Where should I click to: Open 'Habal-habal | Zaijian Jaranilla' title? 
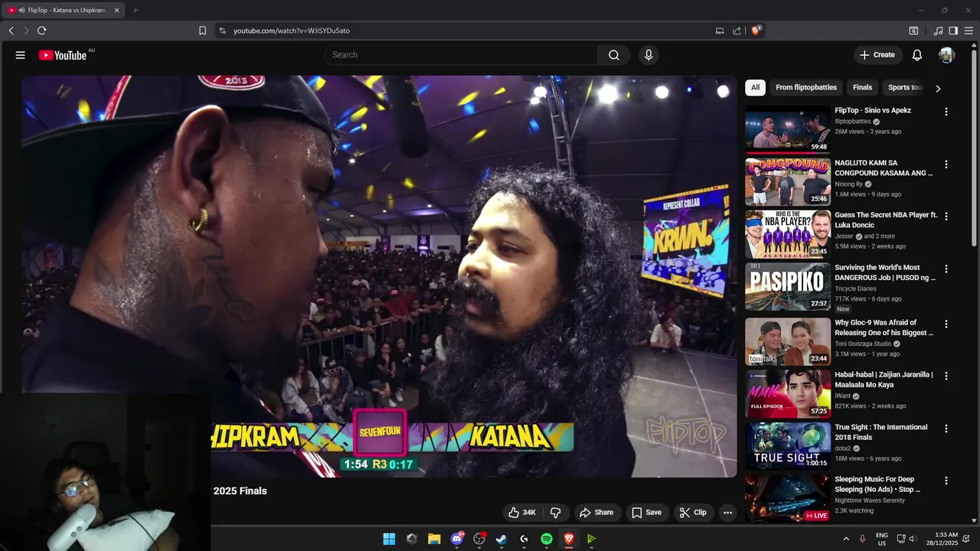point(884,380)
